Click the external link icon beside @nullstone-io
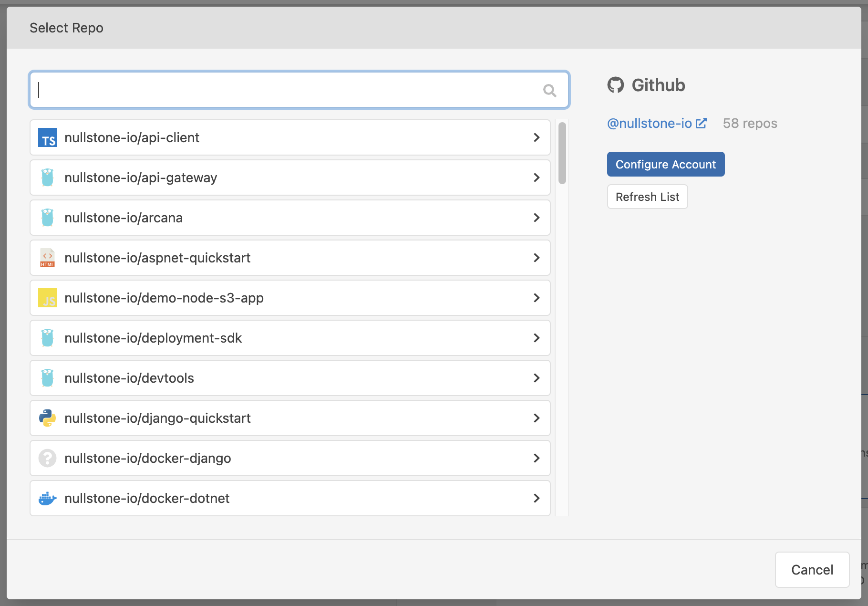The image size is (868, 606). click(702, 123)
